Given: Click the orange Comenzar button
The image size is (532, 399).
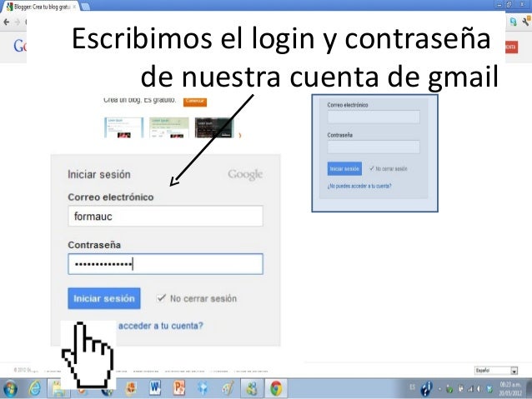Looking at the screenshot, I should pos(195,101).
